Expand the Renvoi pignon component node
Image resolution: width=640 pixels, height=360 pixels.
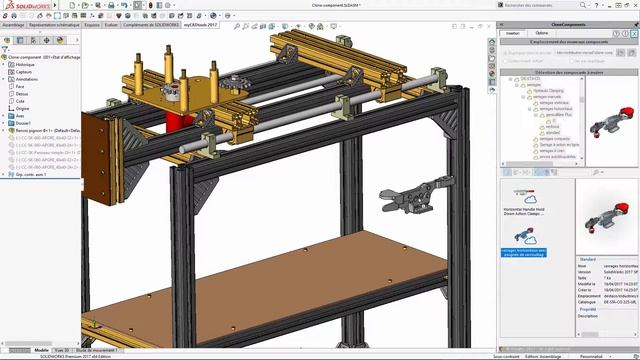point(4,131)
